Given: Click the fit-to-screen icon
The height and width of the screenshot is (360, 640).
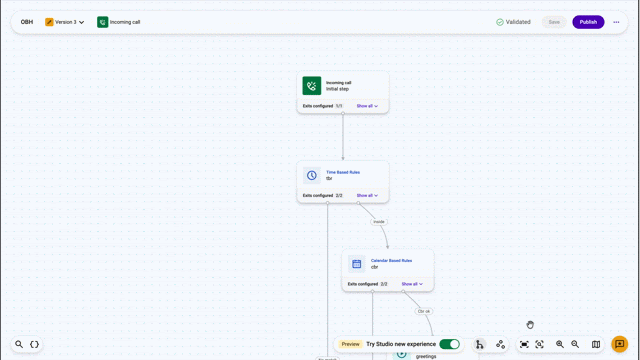Looking at the screenshot, I should tap(524, 344).
